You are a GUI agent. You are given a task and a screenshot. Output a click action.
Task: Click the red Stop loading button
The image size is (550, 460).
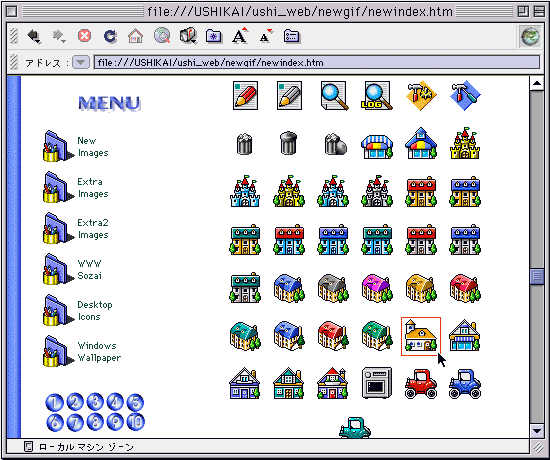pos(85,36)
